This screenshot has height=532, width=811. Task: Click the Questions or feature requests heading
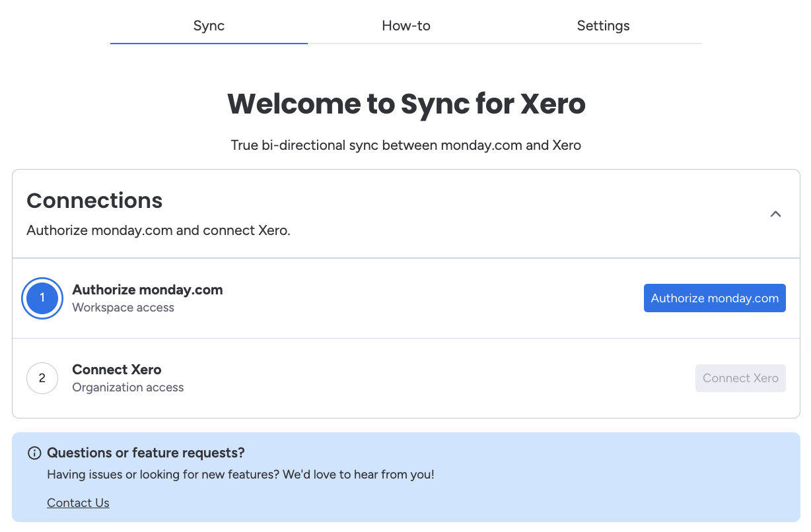point(146,453)
